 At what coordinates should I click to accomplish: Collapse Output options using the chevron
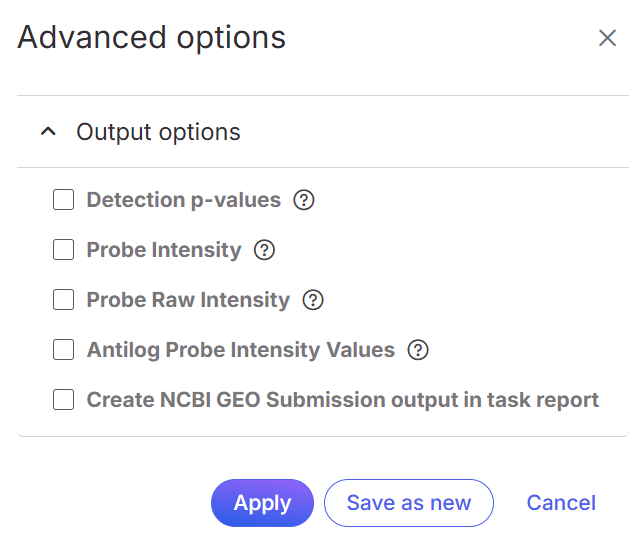point(47,132)
